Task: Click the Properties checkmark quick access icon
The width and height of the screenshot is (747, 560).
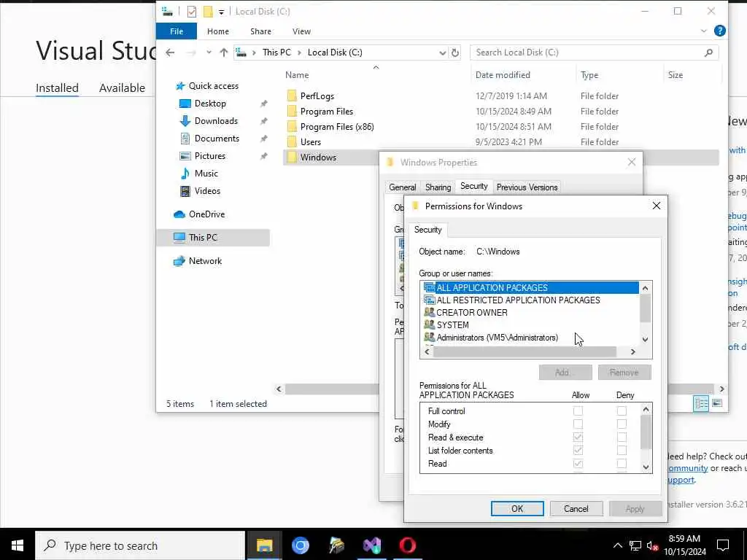Action: [192, 12]
